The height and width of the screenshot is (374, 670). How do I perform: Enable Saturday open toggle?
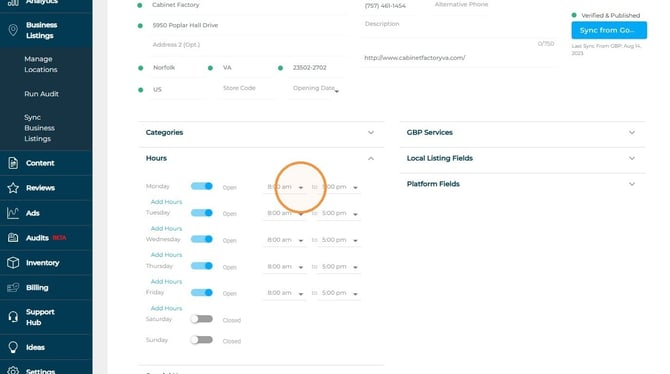pos(202,319)
